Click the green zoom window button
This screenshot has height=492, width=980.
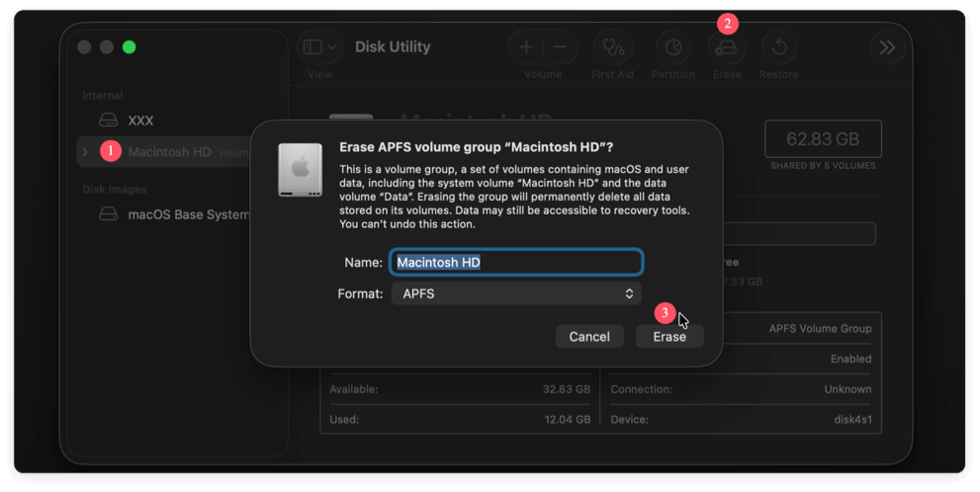coord(130,46)
